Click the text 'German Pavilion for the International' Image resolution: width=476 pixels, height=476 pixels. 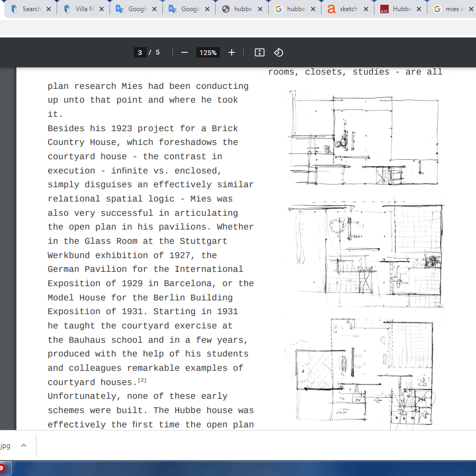145,269
